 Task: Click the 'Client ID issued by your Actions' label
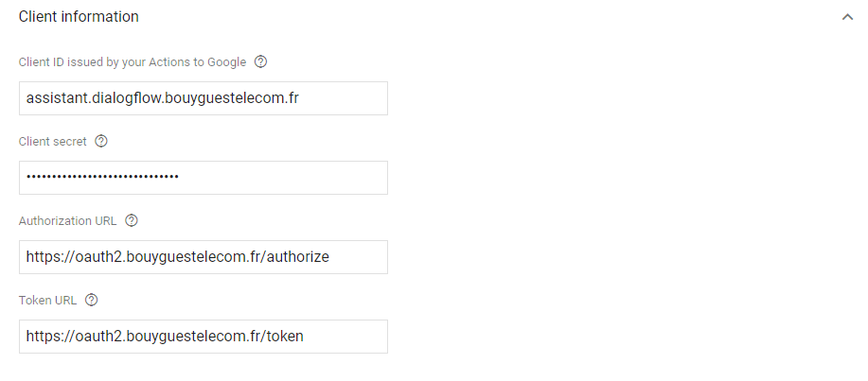pyautogui.click(x=133, y=62)
